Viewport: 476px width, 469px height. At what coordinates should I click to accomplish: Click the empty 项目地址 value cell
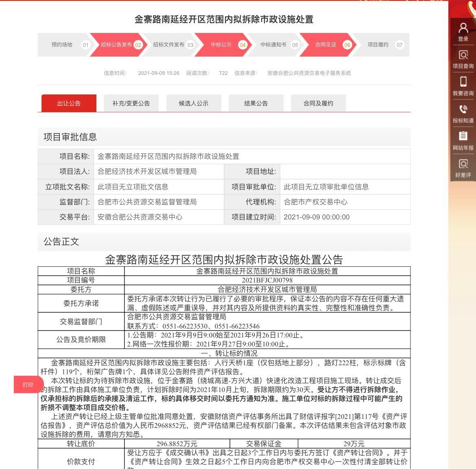point(345,172)
